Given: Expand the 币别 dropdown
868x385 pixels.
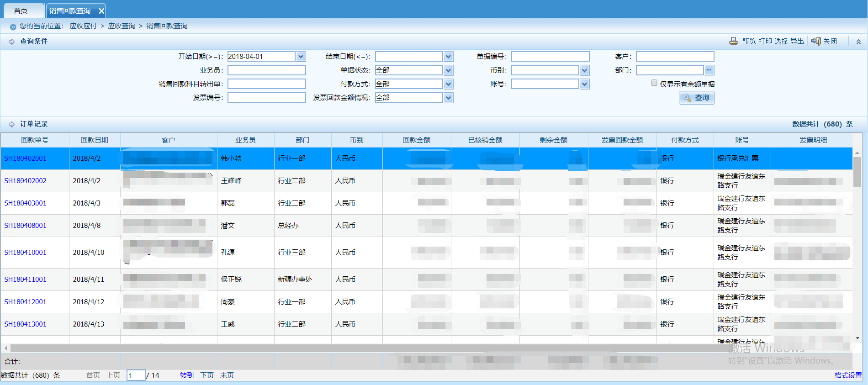Looking at the screenshot, I should pyautogui.click(x=584, y=70).
